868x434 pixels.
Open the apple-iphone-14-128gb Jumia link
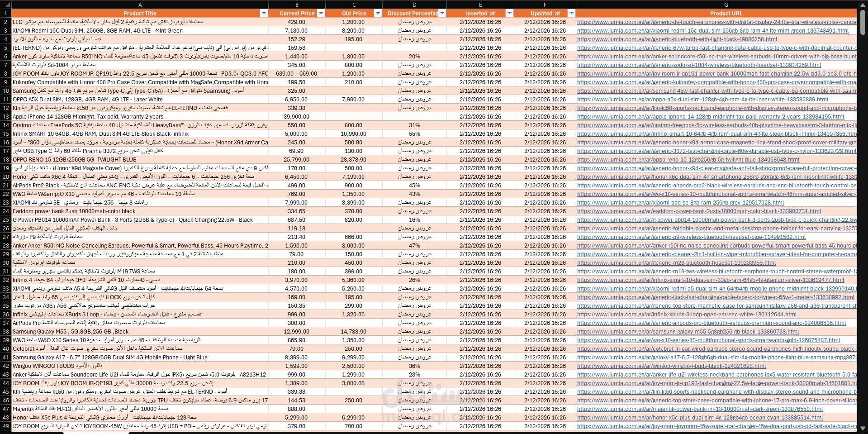(x=711, y=117)
